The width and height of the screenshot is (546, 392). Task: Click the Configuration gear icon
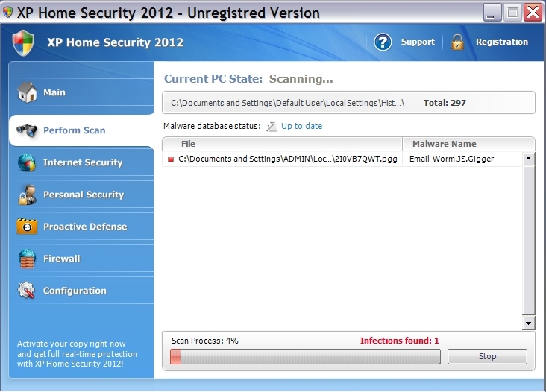pos(27,291)
